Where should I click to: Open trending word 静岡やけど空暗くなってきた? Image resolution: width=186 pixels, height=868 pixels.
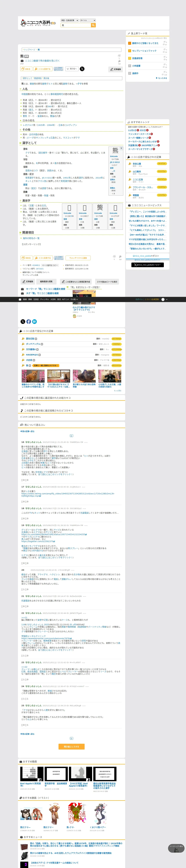(145, 43)
